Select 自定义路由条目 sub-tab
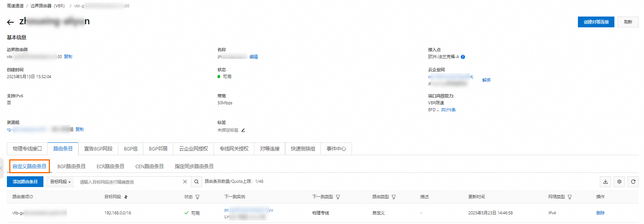644x224 pixels. click(x=30, y=166)
